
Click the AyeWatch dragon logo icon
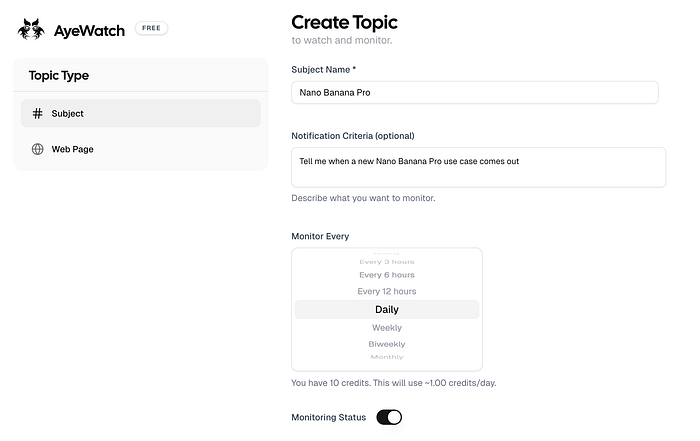coord(31,30)
